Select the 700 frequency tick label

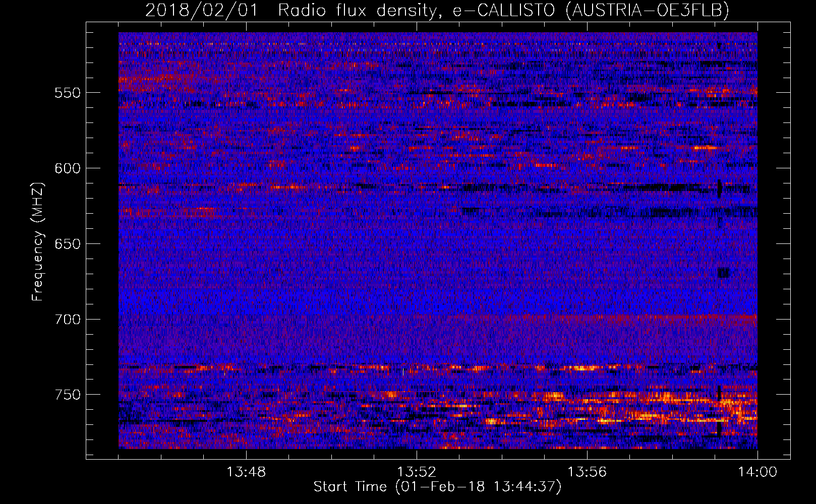(x=68, y=320)
